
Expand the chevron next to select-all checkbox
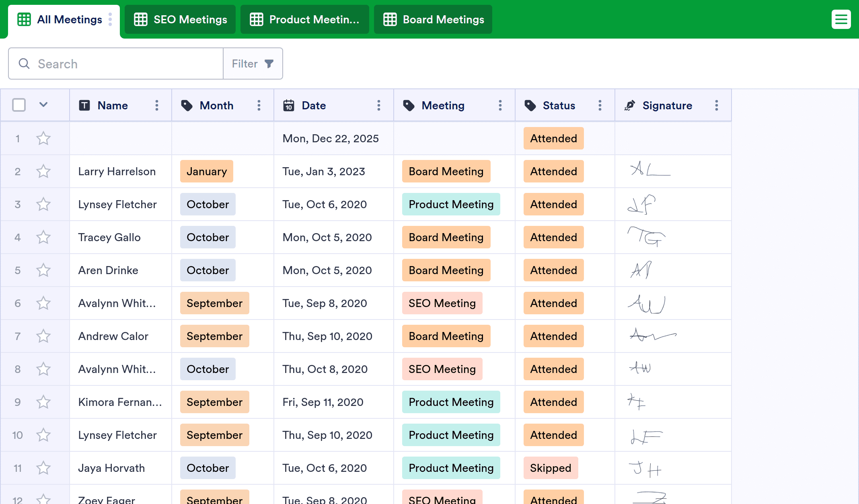(x=43, y=105)
